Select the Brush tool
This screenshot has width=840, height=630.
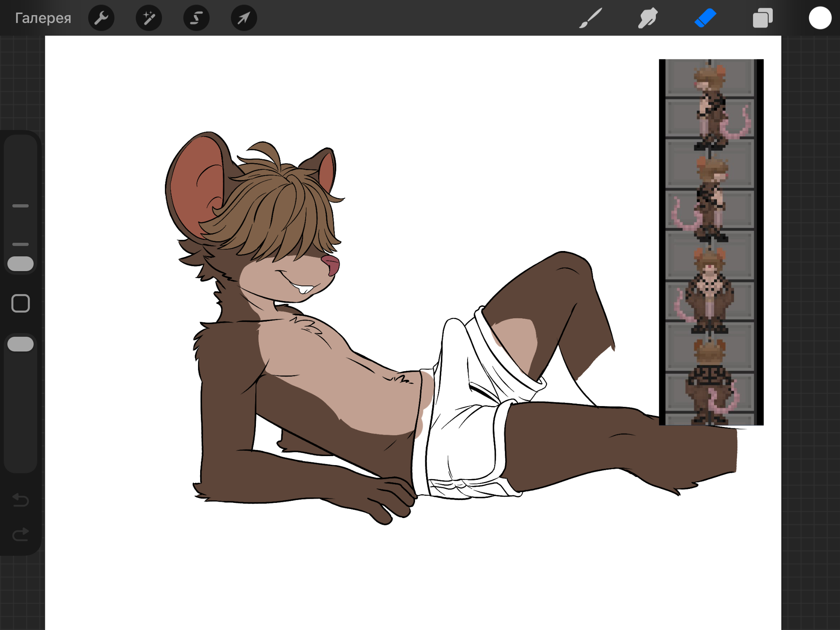click(x=591, y=18)
